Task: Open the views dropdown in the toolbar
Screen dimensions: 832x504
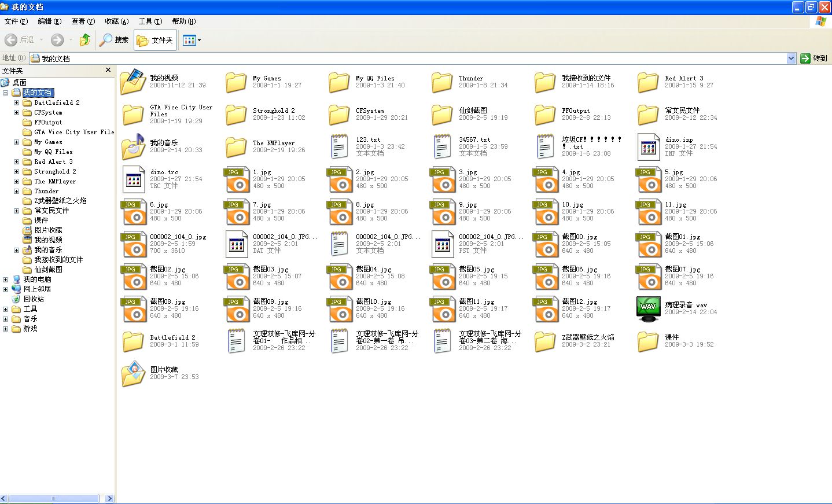Action: [192, 40]
